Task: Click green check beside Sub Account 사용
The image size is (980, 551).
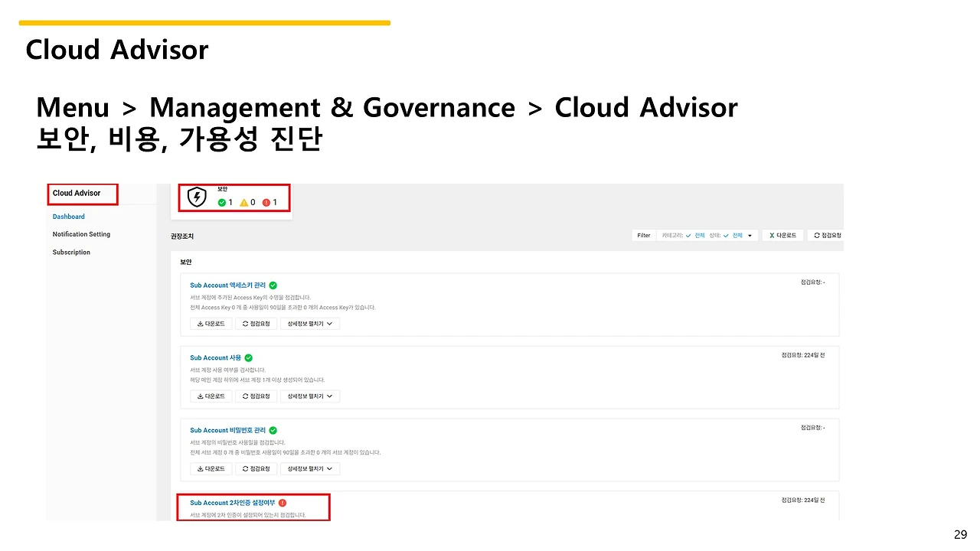Action: pos(249,358)
